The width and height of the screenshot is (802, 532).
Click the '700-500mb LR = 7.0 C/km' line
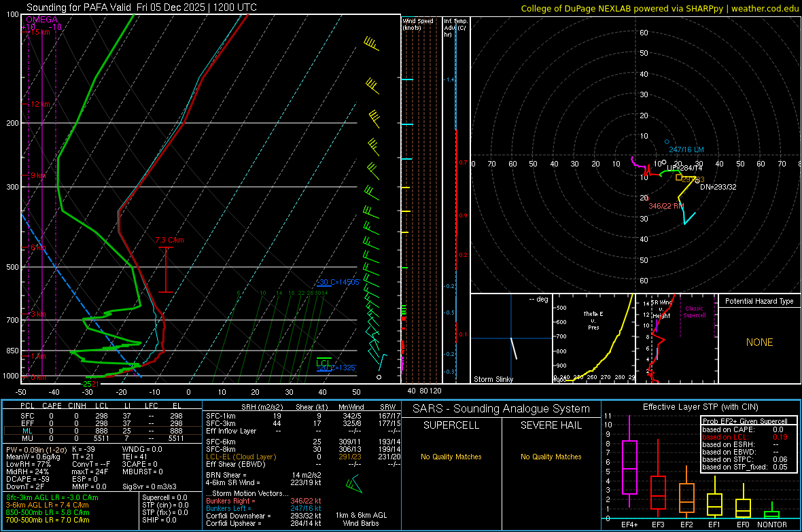48,520
